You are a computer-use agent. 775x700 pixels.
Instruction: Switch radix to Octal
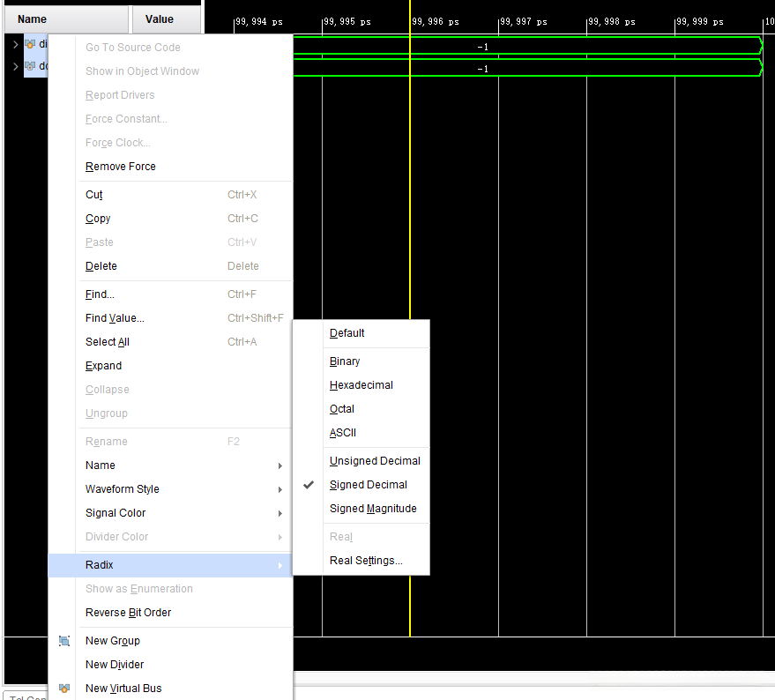point(361,409)
